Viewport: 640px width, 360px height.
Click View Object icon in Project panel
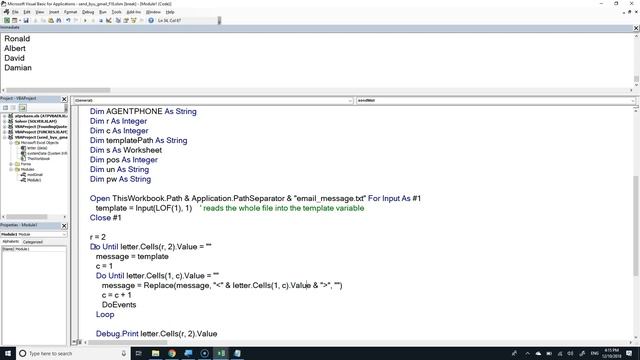(13, 108)
